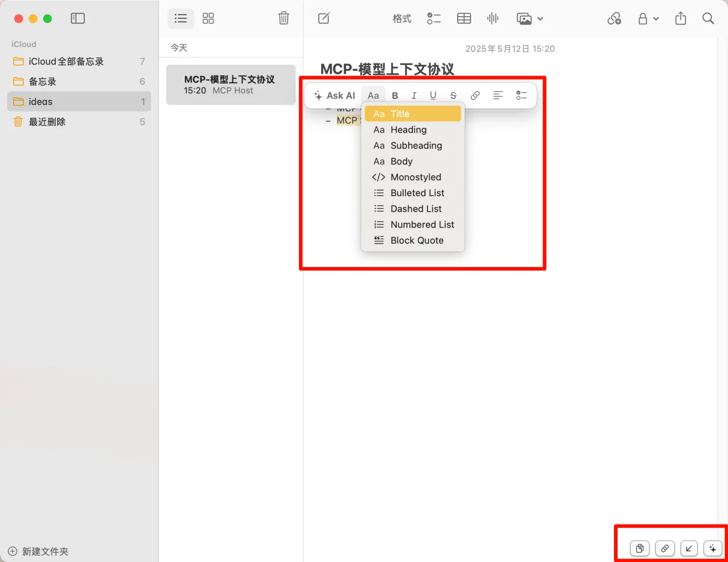
Task: Toggle underline formatting in floating toolbar
Action: click(x=433, y=96)
